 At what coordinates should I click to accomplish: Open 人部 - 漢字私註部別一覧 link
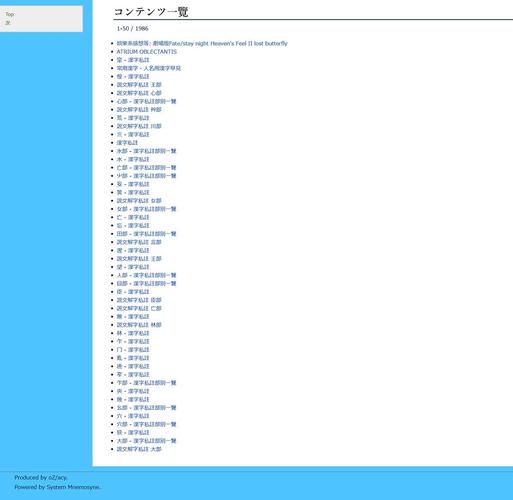coord(146,275)
